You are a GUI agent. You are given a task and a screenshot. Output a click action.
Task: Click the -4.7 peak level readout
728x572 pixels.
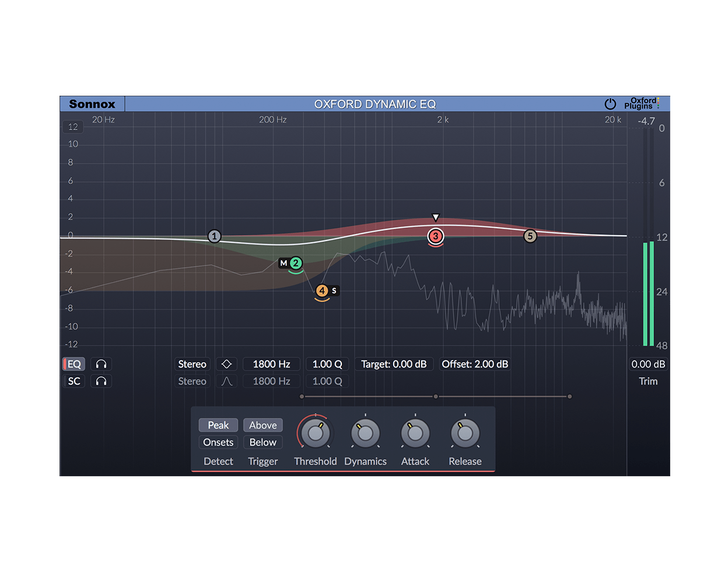coord(646,121)
